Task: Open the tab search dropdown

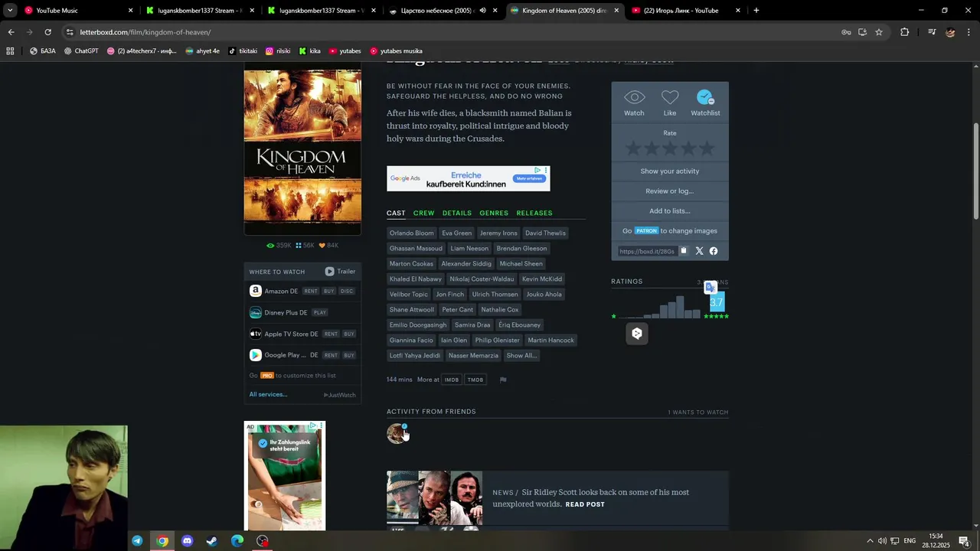Action: (x=10, y=11)
